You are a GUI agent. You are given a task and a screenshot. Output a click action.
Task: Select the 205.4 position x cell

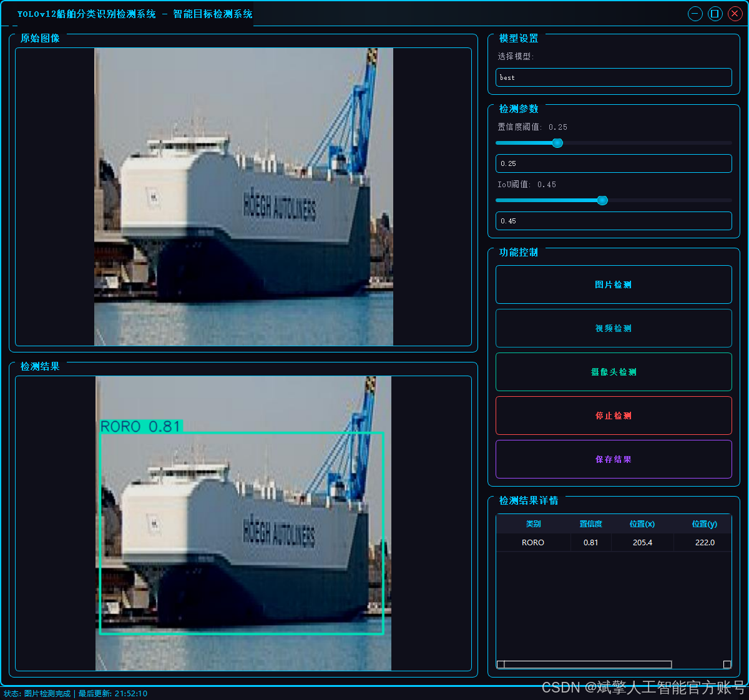point(642,543)
